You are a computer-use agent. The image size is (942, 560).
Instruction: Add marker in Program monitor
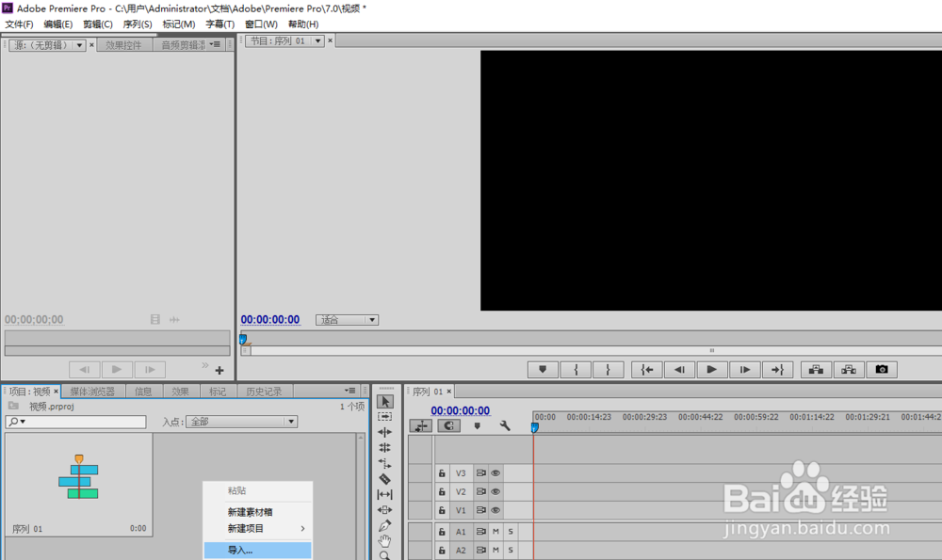pos(543,370)
